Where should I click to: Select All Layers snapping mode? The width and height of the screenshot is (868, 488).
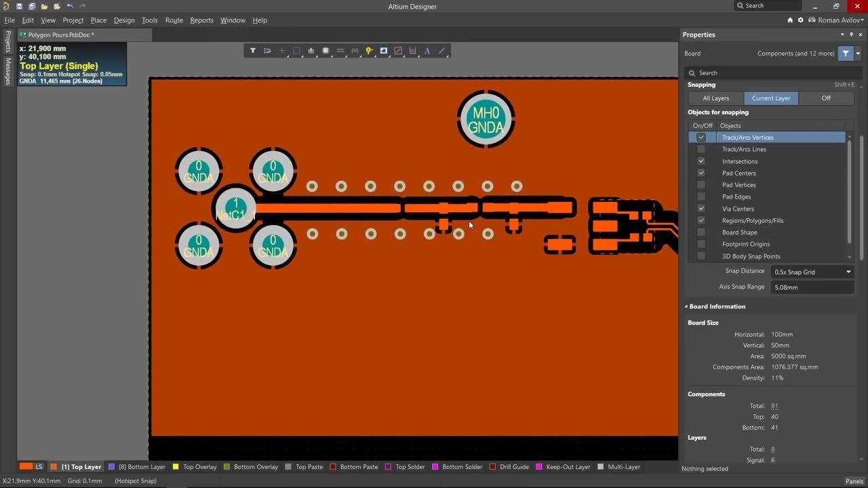[x=716, y=98]
